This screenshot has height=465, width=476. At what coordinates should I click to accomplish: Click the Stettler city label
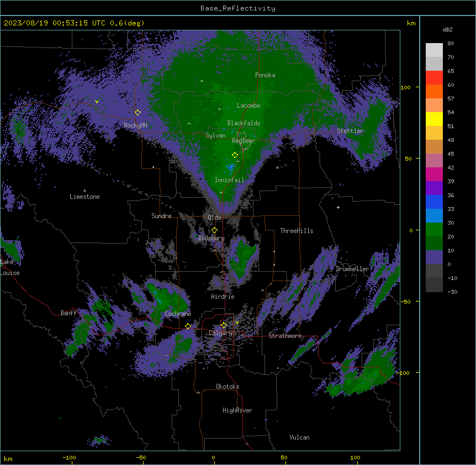click(350, 131)
